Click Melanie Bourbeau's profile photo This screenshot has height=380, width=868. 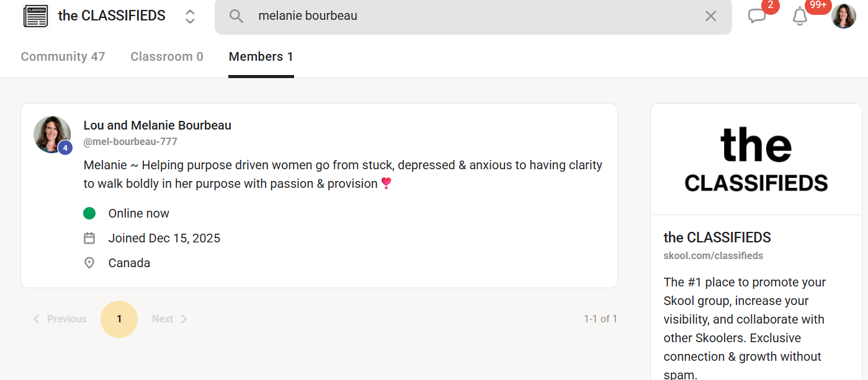[x=51, y=133]
